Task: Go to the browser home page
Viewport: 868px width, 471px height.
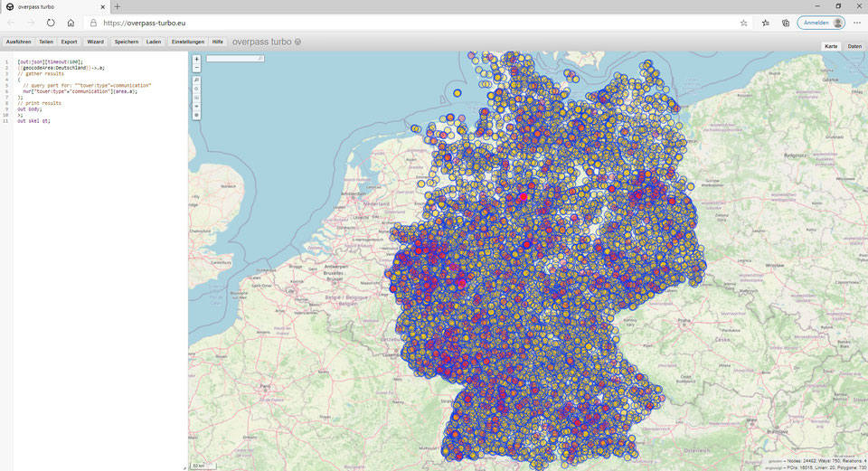Action: (x=71, y=23)
